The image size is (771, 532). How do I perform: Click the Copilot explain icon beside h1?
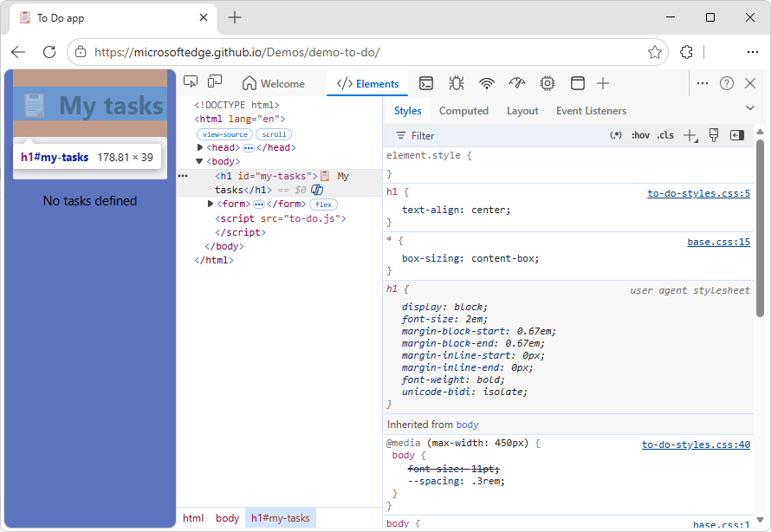[317, 190]
